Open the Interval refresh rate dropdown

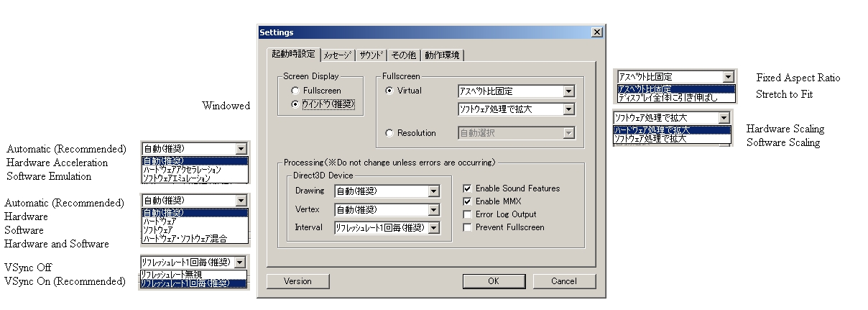coord(433,228)
